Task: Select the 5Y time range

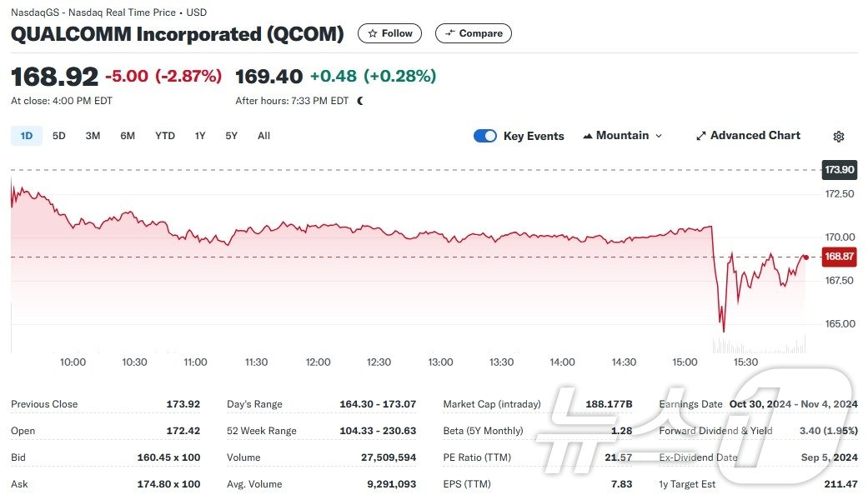Action: coord(232,136)
